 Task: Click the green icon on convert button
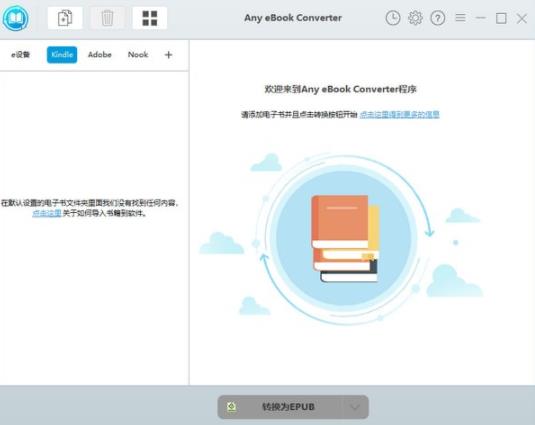[x=232, y=407]
